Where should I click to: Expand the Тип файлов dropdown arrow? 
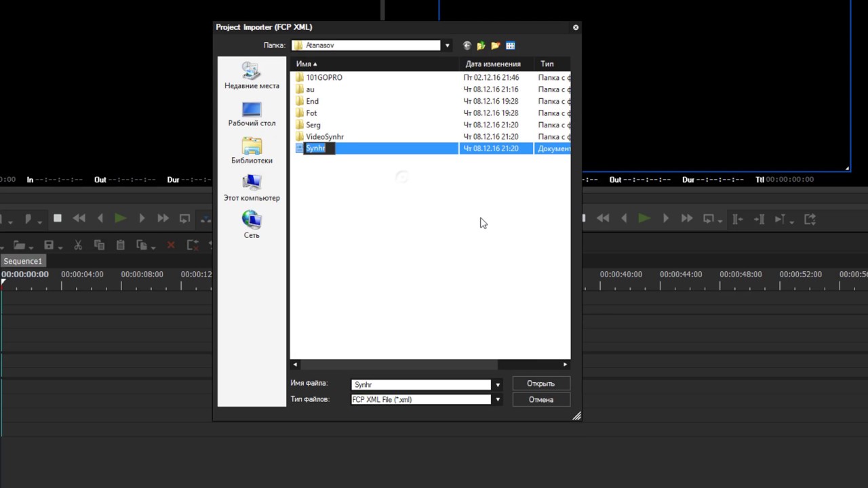point(498,400)
